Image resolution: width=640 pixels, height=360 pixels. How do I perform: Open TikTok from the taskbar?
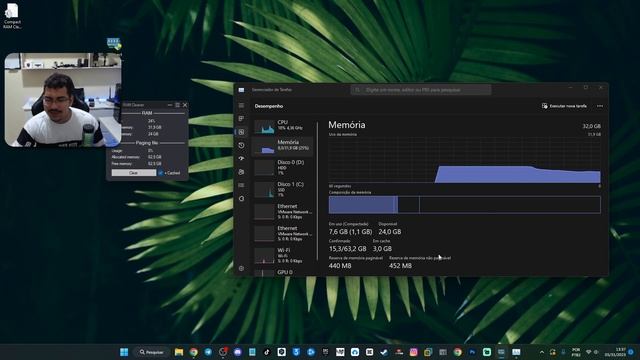[x=267, y=352]
